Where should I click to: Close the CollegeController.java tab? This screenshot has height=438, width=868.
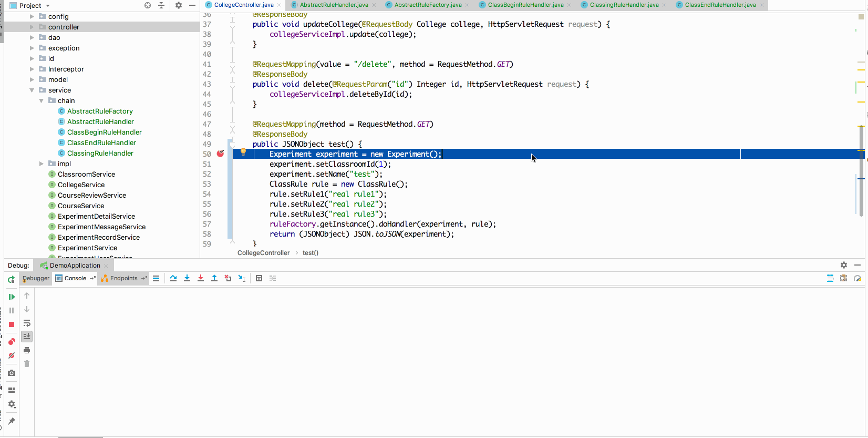[279, 5]
